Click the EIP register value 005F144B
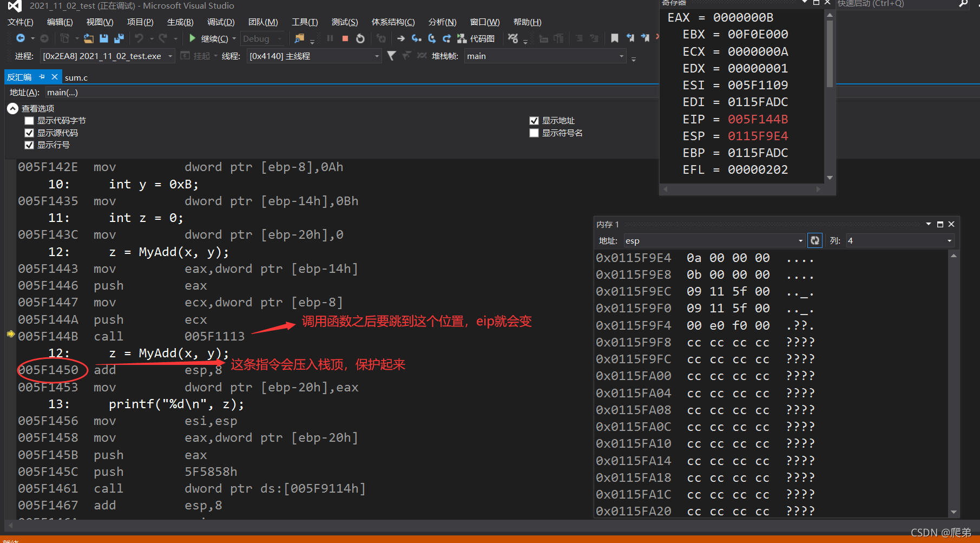 (758, 119)
